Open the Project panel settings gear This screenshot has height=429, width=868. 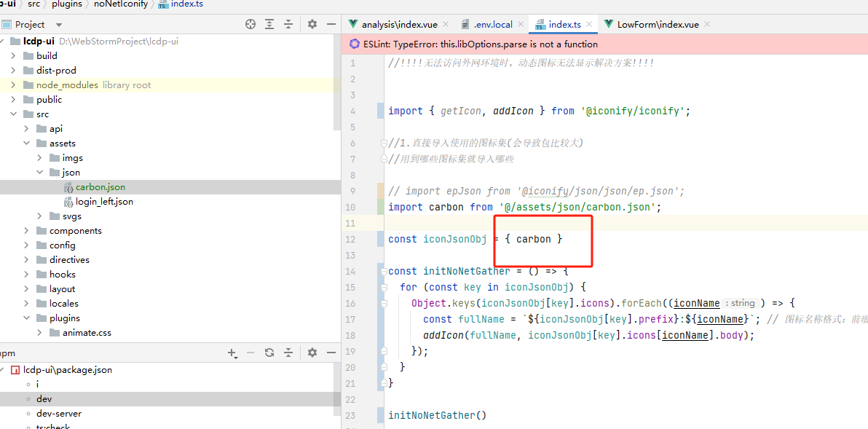(312, 24)
